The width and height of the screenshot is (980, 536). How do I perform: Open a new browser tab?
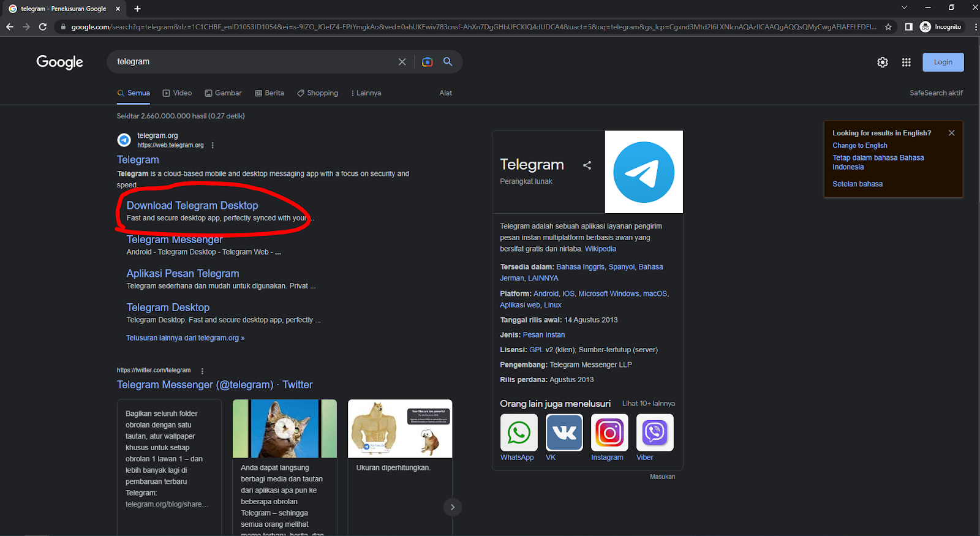(137, 9)
